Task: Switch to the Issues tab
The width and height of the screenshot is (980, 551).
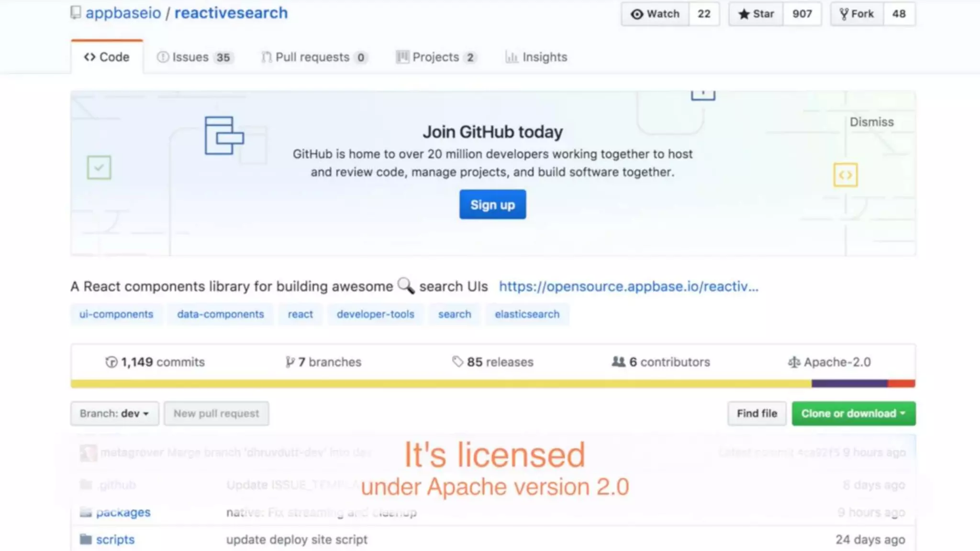Action: (195, 57)
